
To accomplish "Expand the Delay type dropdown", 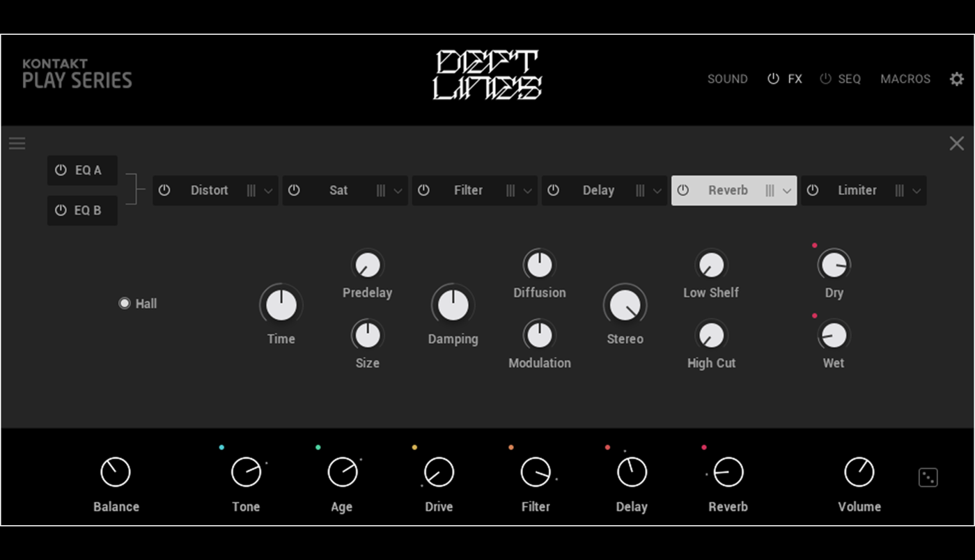I will (x=657, y=191).
